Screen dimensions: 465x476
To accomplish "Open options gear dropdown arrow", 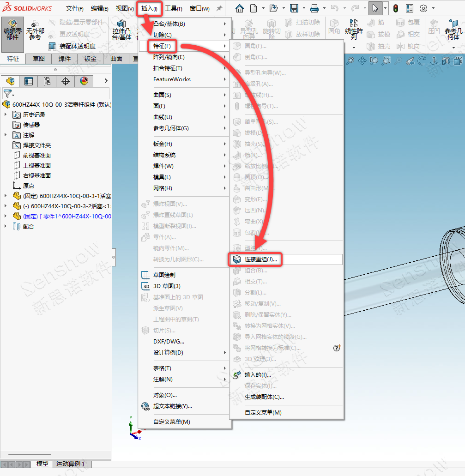I will click(x=433, y=8).
